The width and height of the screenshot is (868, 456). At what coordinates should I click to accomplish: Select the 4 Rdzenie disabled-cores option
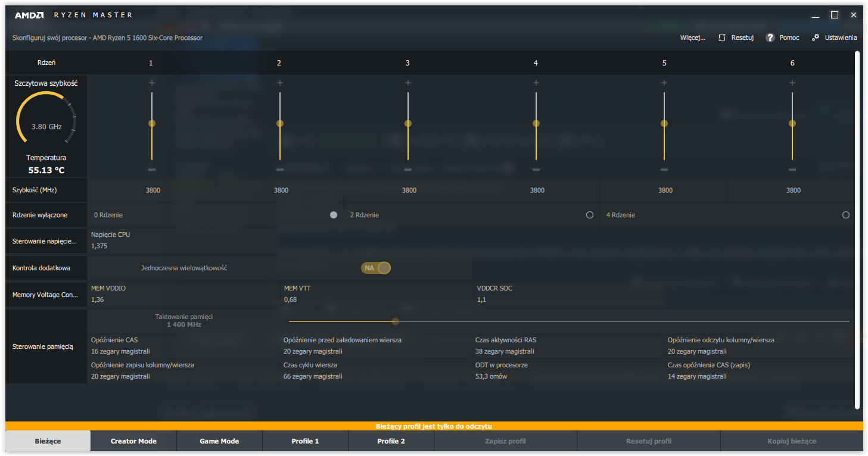[846, 215]
